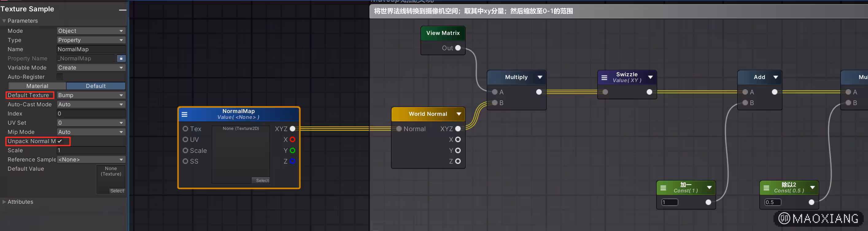Screen dimensions: 868x231
Task: Click the 0.5 constant node menu icon
Action: pos(766,188)
